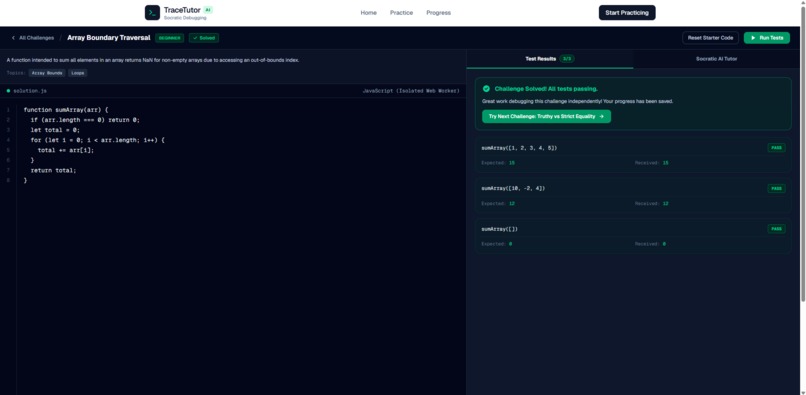The width and height of the screenshot is (806, 395).
Task: Click the Reset Starter Code button
Action: (710, 38)
